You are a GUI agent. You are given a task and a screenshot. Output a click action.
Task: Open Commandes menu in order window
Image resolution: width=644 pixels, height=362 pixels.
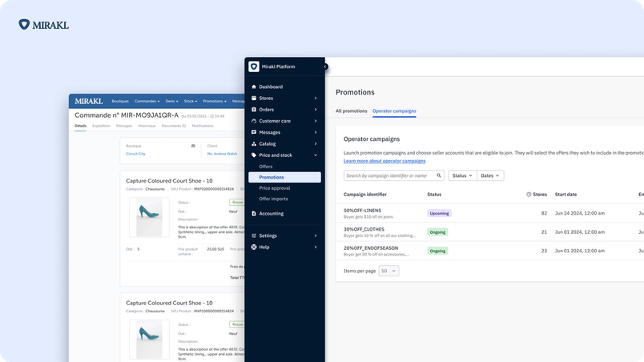click(147, 101)
